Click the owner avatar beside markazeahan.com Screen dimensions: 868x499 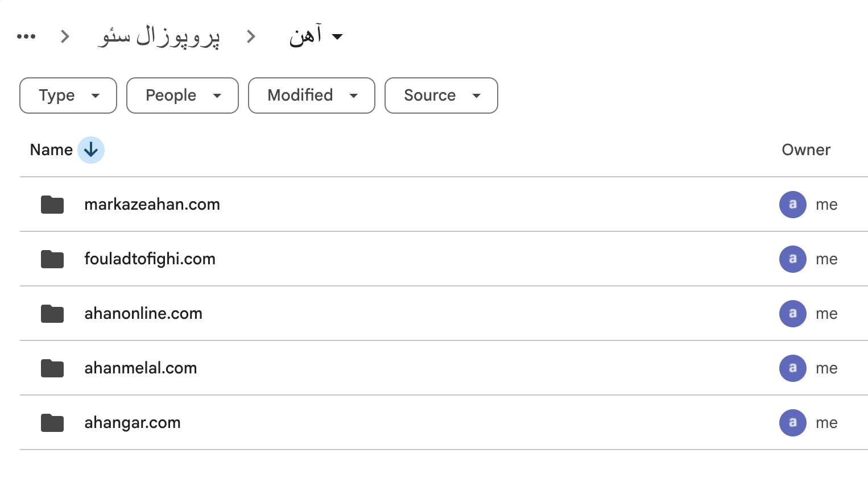click(792, 205)
